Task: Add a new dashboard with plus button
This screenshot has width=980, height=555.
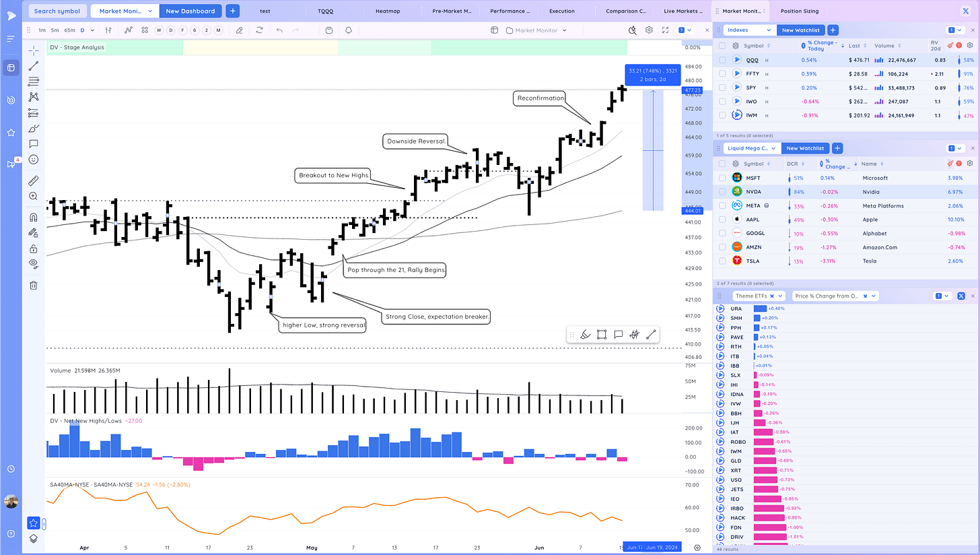Action: [232, 11]
